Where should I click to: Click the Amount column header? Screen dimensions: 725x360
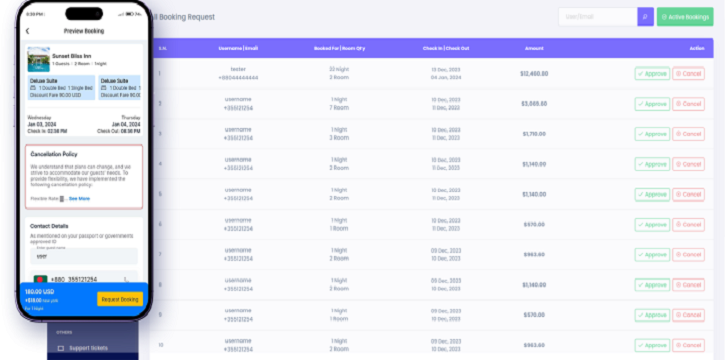click(x=534, y=48)
